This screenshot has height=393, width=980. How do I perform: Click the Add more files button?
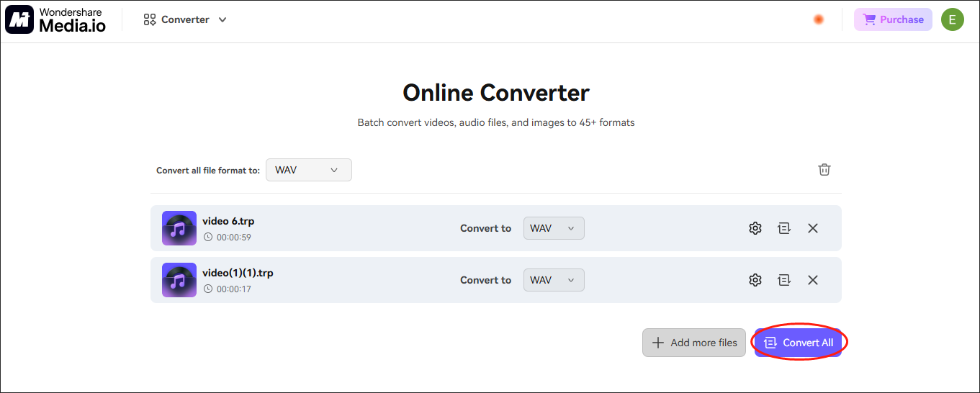coord(694,343)
